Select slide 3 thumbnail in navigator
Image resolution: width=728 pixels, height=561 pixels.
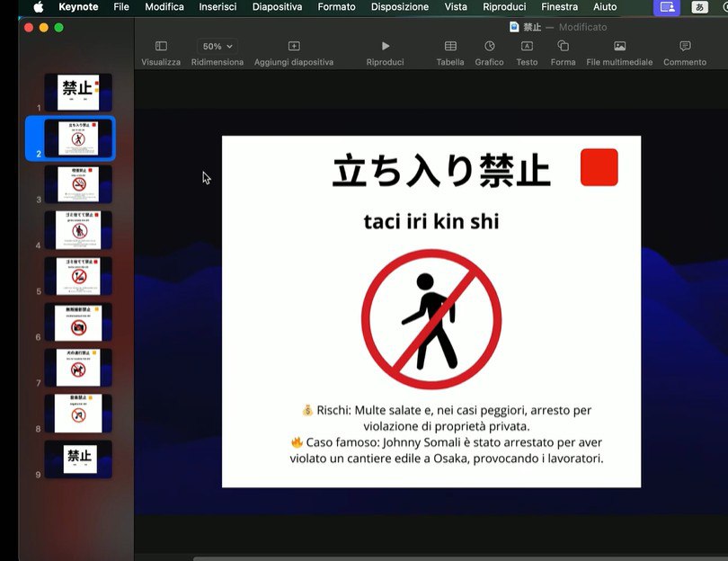78,184
